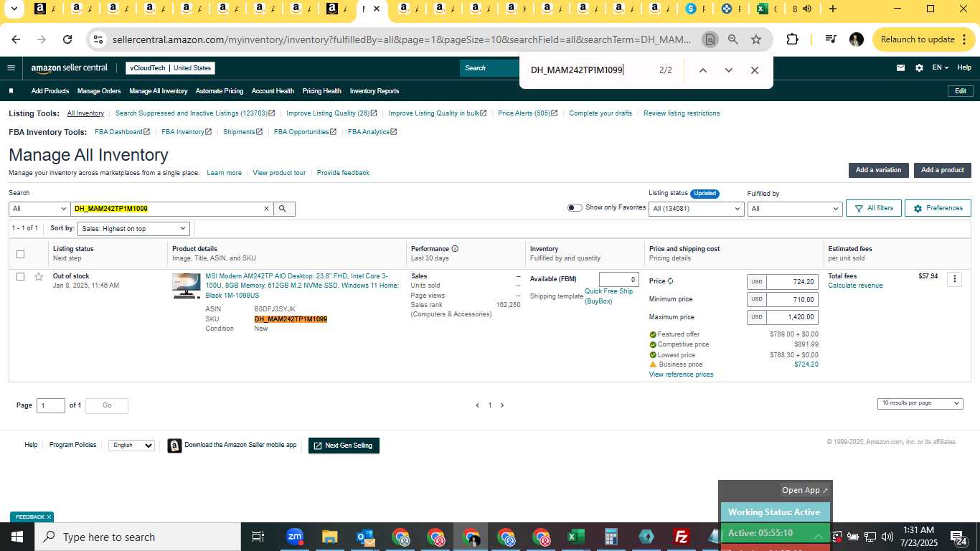This screenshot has width=980, height=551.
Task: Open the browser zoom magnifier icon
Action: point(732,39)
